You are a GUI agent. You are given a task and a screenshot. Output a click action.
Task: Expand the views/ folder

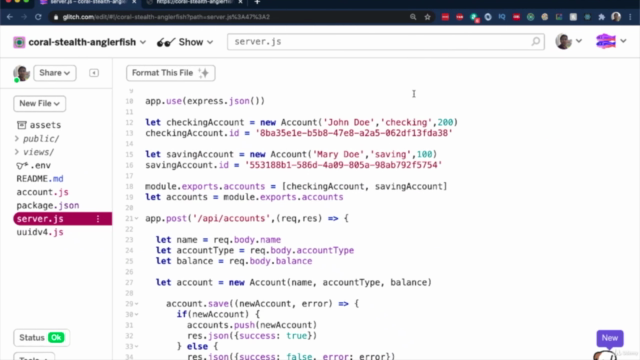[35, 152]
